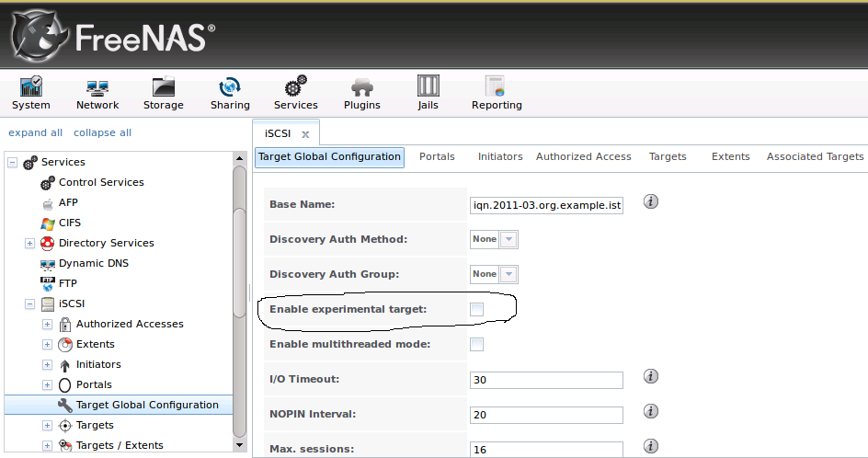The height and width of the screenshot is (458, 868).
Task: Click tree scrollbar up arrow
Action: [239, 158]
